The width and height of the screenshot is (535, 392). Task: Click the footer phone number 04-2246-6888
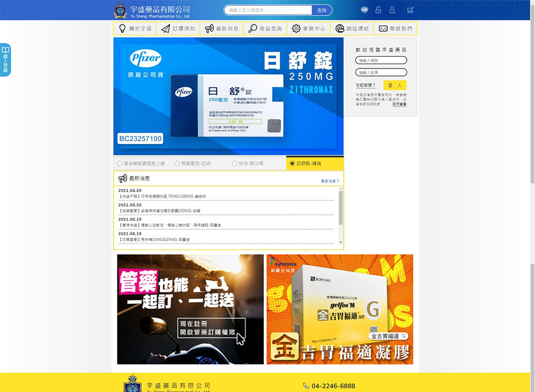tap(333, 386)
